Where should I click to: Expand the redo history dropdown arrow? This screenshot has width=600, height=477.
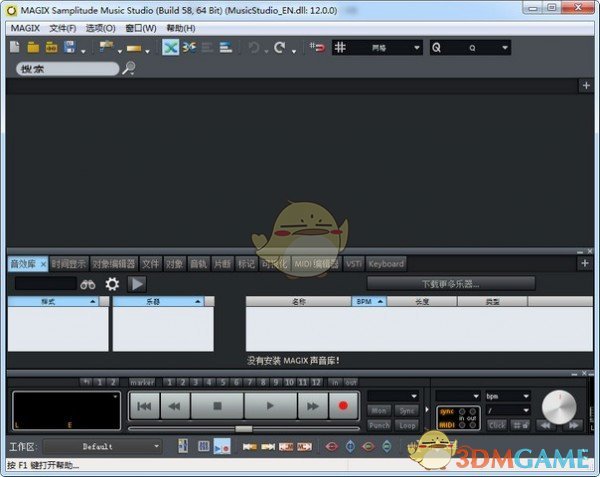(x=293, y=51)
